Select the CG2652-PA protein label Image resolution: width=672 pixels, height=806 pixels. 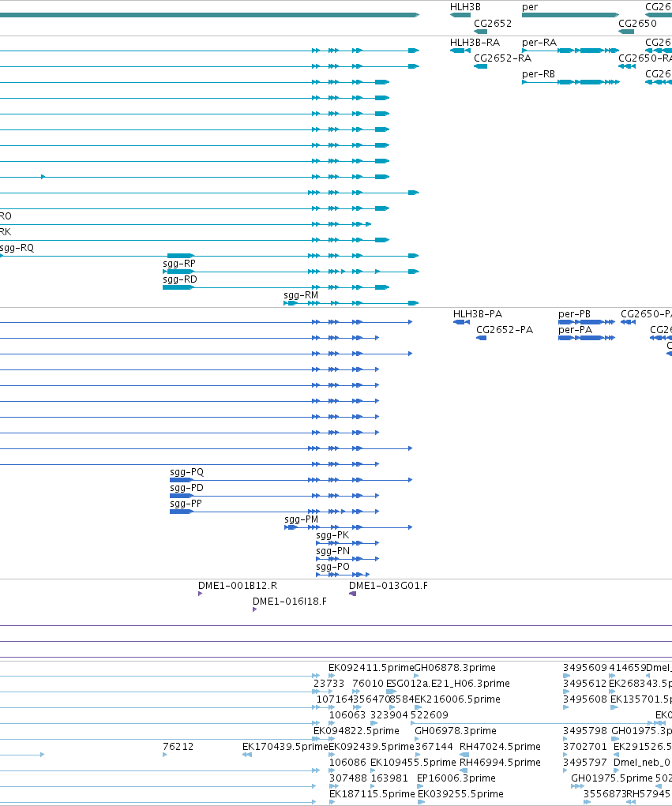pos(505,330)
